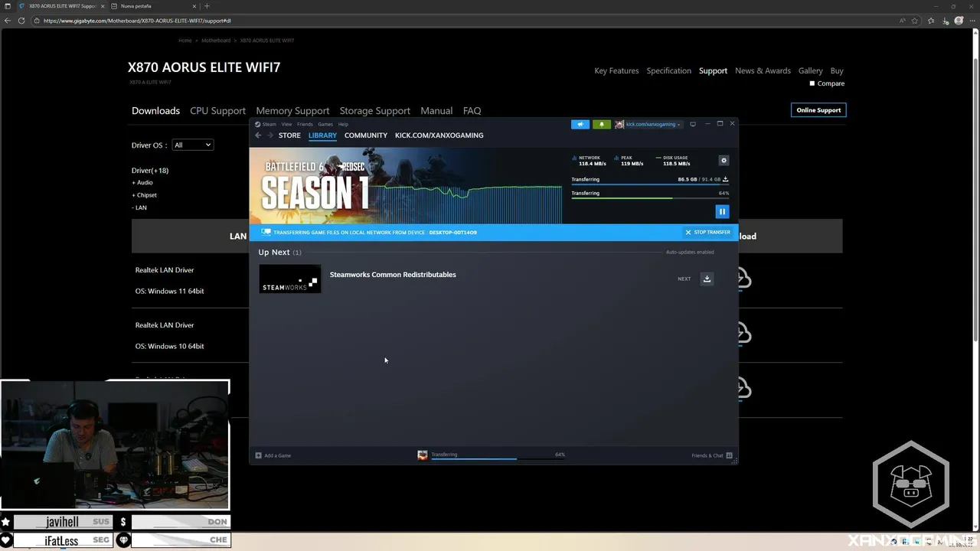The image size is (980, 551).
Task: Switch to the STORE tab
Action: point(289,135)
